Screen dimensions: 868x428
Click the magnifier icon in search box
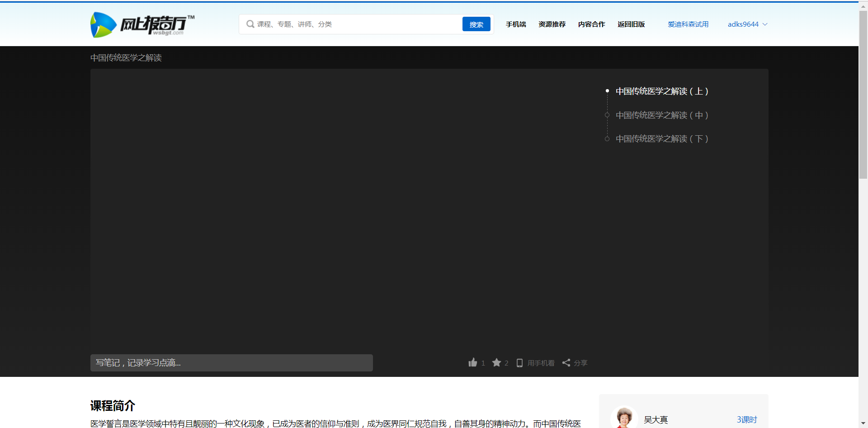250,24
